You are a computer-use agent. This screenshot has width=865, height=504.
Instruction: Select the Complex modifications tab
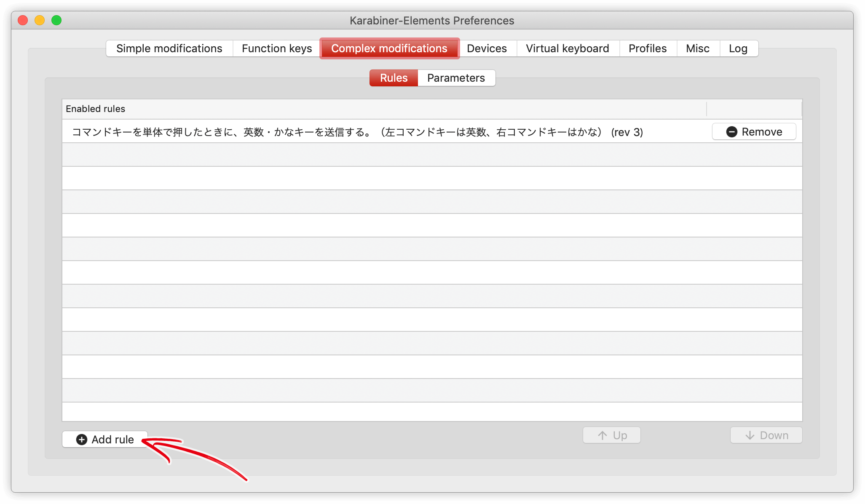coord(389,48)
